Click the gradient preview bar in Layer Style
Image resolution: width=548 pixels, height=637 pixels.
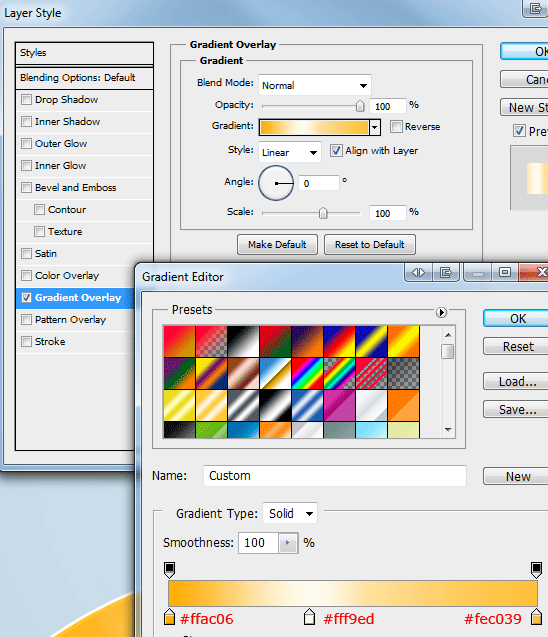(x=314, y=127)
